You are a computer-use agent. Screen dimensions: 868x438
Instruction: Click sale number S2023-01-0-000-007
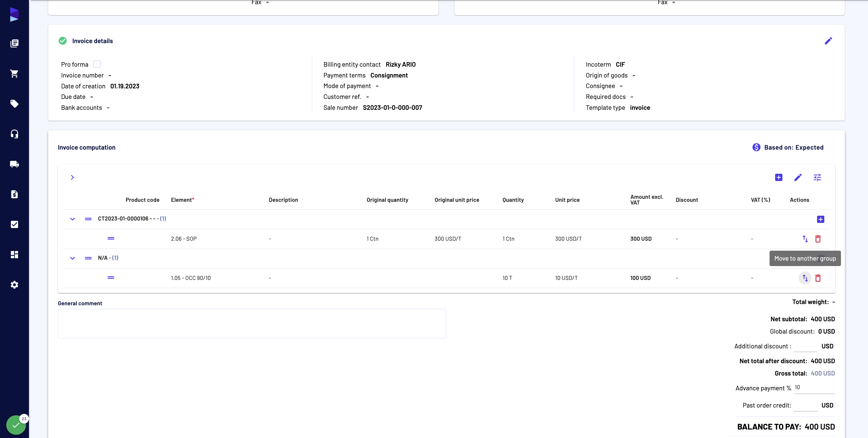click(x=392, y=108)
